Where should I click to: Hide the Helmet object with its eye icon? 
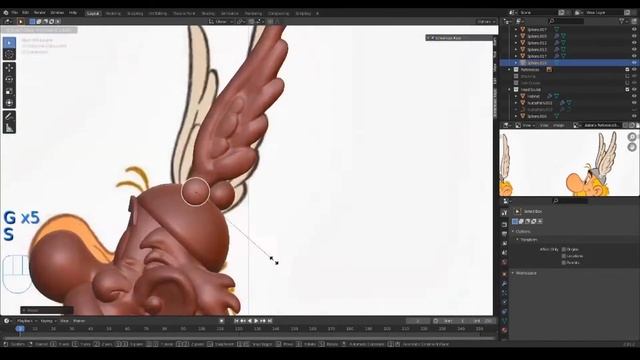634,96
